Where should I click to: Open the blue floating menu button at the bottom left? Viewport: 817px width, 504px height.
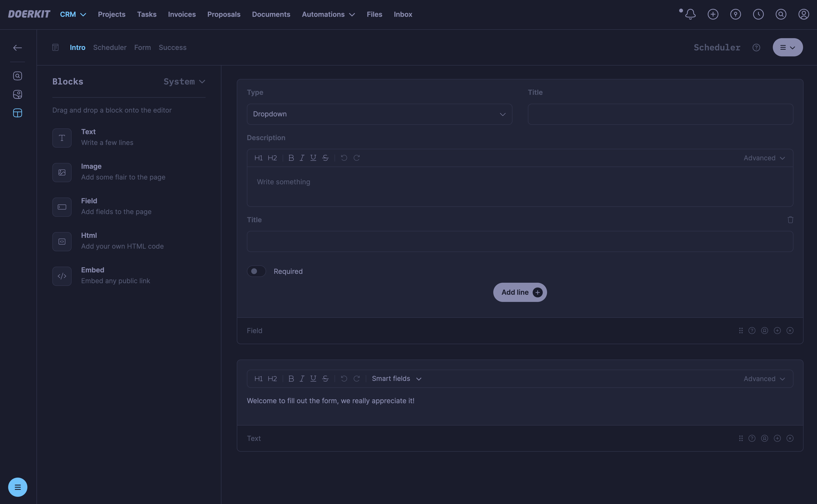pos(17,487)
